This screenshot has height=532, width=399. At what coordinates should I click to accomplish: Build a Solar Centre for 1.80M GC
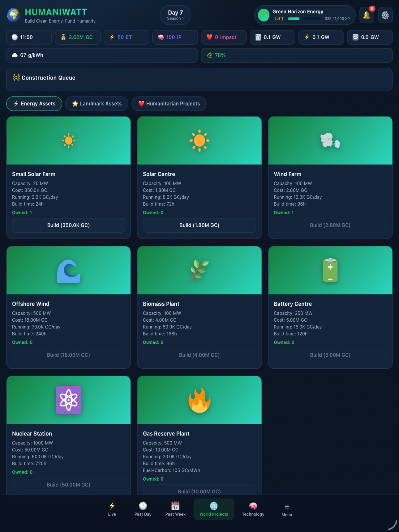click(199, 225)
